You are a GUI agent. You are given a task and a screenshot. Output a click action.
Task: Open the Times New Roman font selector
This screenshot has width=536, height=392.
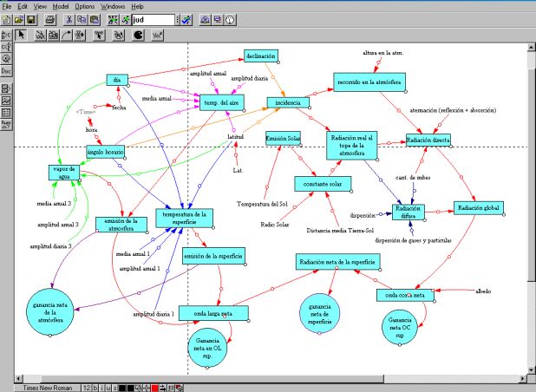48,387
